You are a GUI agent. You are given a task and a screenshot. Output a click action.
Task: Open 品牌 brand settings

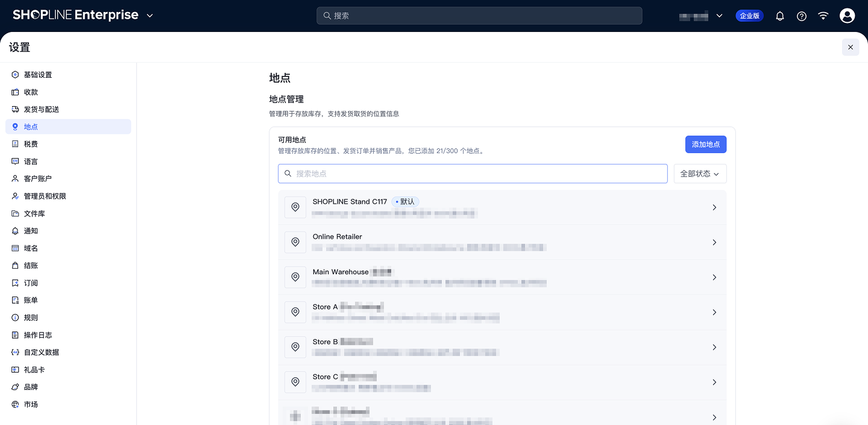pyautogui.click(x=68, y=387)
